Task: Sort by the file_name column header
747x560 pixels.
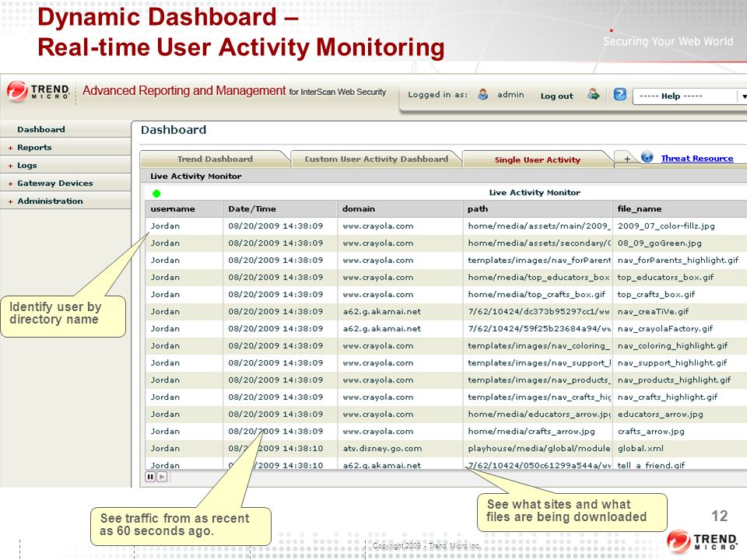Action: coord(680,208)
